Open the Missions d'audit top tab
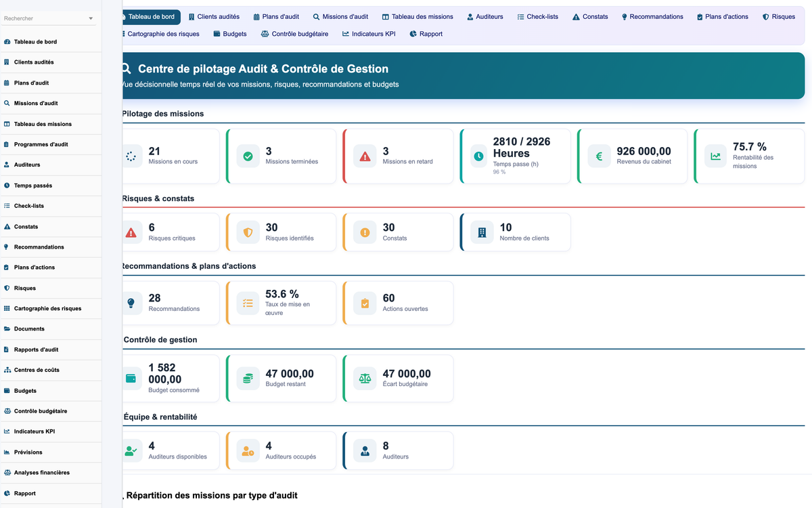This screenshot has height=508, width=812. click(x=340, y=17)
